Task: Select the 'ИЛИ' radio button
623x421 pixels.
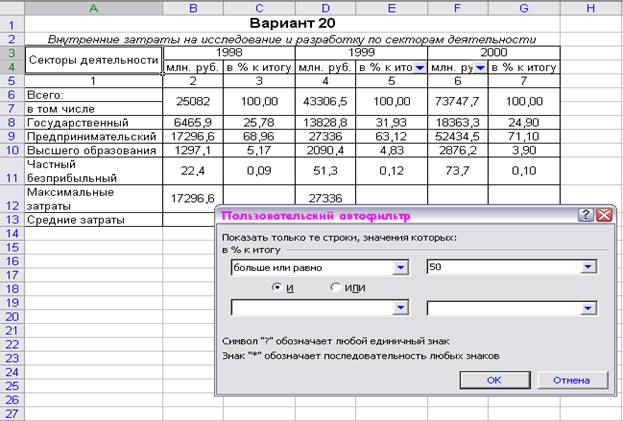Action: coord(335,287)
